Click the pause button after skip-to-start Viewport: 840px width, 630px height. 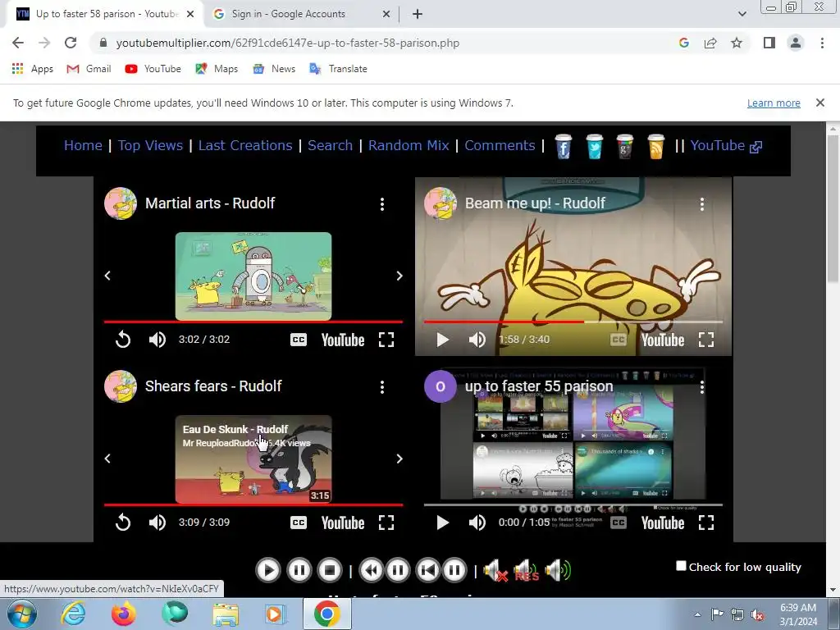click(454, 571)
